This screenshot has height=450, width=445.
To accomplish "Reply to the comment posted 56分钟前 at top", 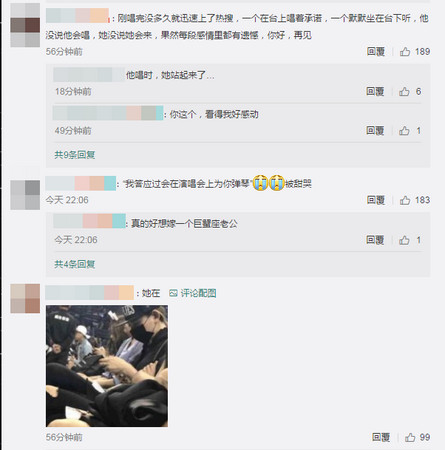I will pos(376,51).
